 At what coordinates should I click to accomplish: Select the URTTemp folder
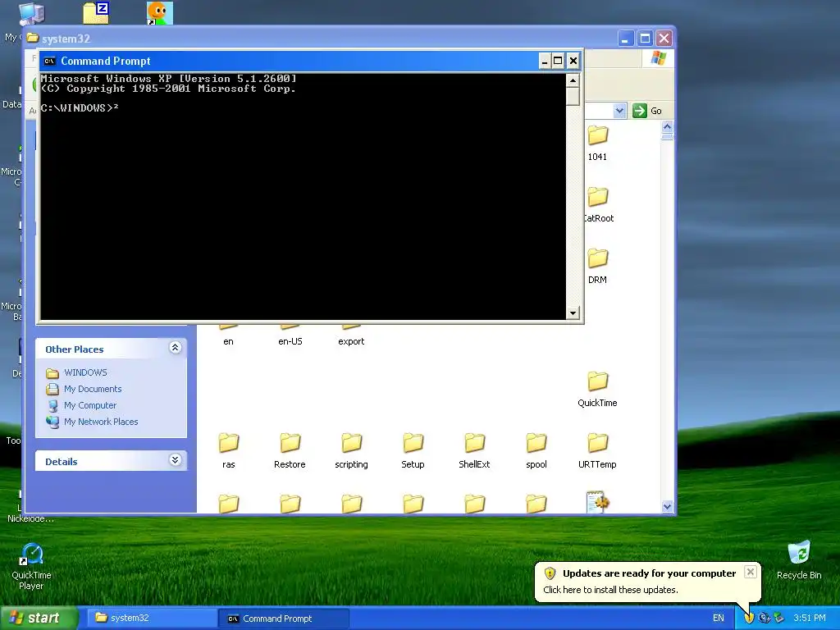597,444
